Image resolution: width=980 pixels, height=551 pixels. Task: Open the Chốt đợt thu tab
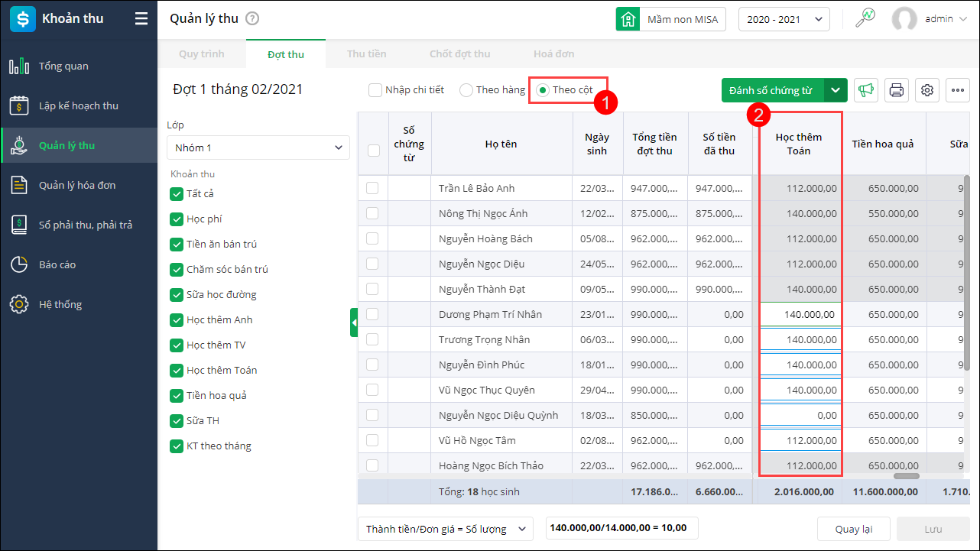click(460, 54)
